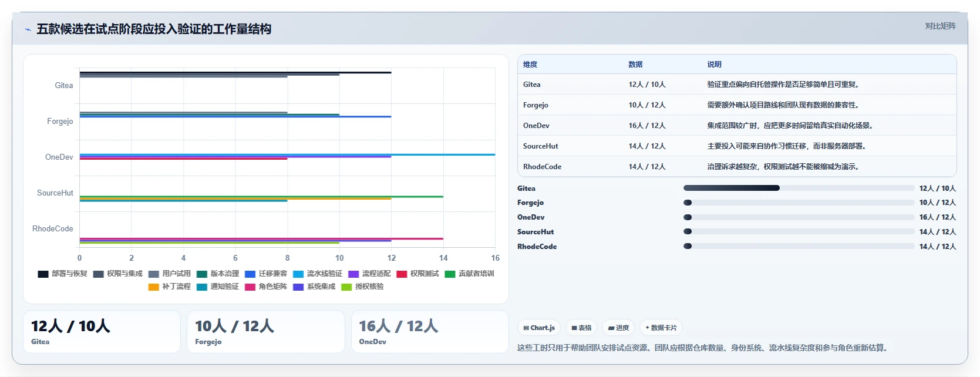The image size is (980, 377).
Task: Click the 12人 / 10人 value beside the Gitea progress bar
Action: 938,188
